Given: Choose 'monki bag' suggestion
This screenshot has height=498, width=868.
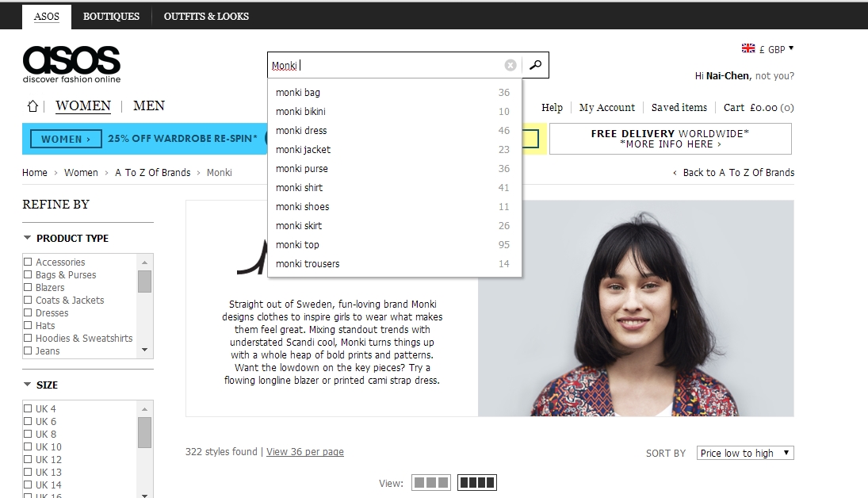Looking at the screenshot, I should (394, 93).
